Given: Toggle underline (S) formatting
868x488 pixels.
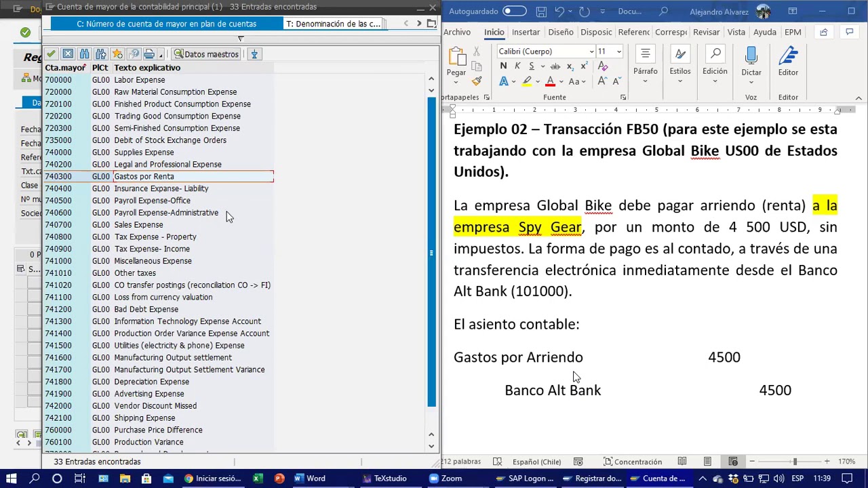Looking at the screenshot, I should pos(531,66).
